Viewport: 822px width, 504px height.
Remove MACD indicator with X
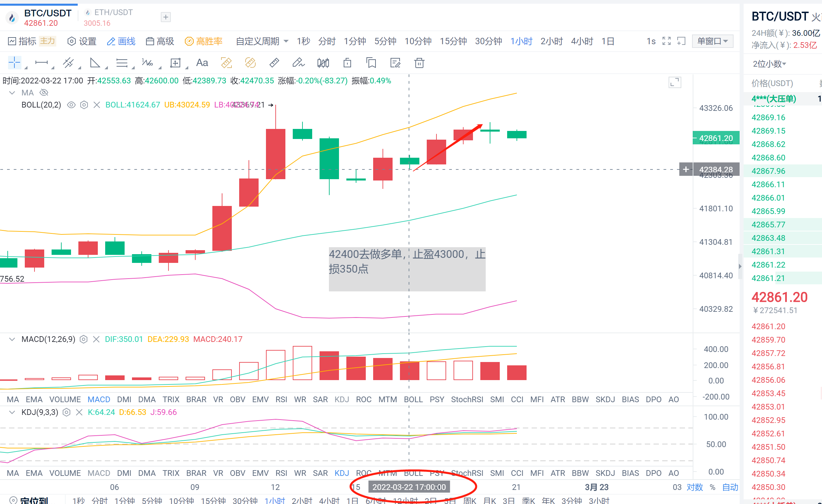96,339
